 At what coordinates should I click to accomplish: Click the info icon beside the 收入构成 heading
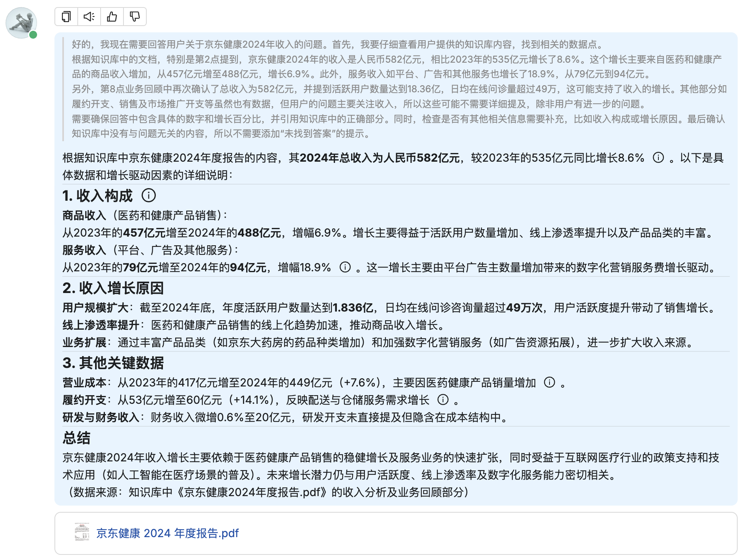[x=149, y=195]
